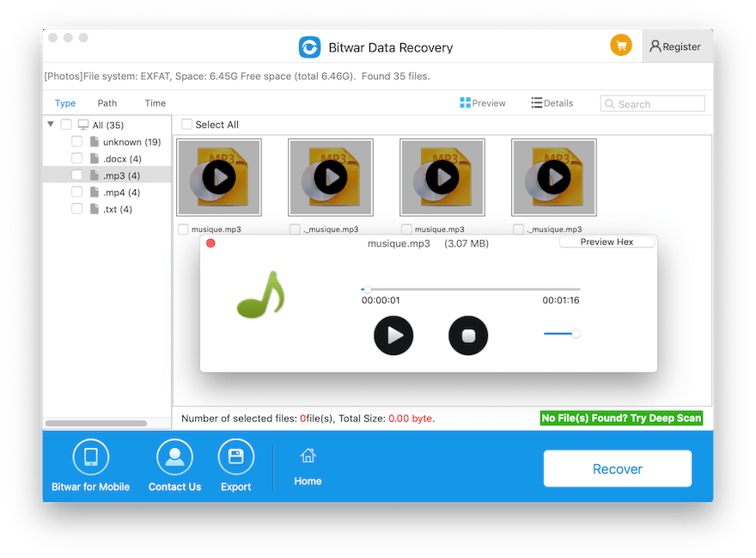Click the search magnifier icon
The image size is (756, 558).
point(609,104)
